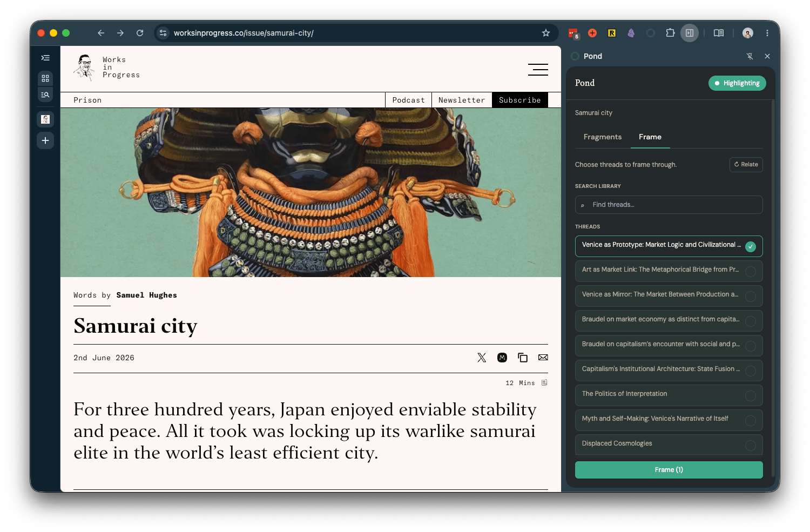
Task: View site information icon in address bar
Action: [163, 33]
